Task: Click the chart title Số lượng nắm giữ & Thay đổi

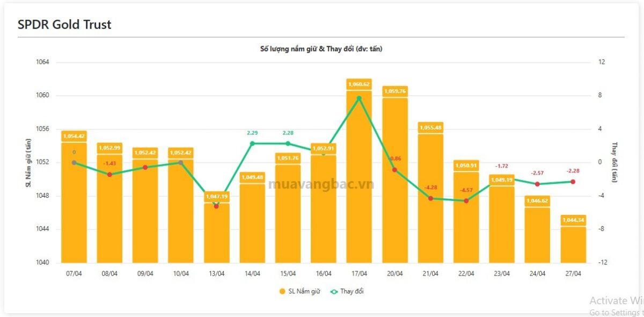Action: click(x=321, y=49)
